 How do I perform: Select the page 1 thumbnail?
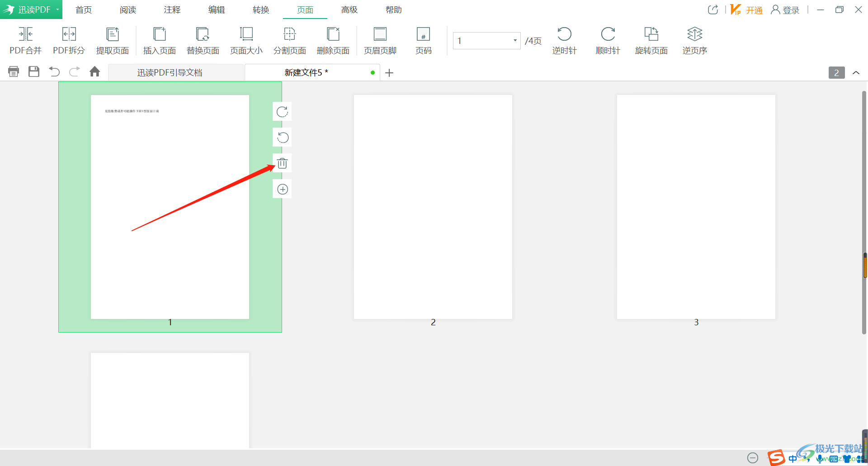point(170,207)
